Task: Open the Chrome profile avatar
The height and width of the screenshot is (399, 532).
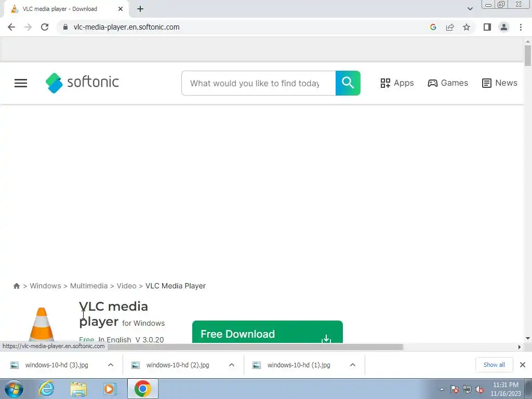Action: click(504, 27)
